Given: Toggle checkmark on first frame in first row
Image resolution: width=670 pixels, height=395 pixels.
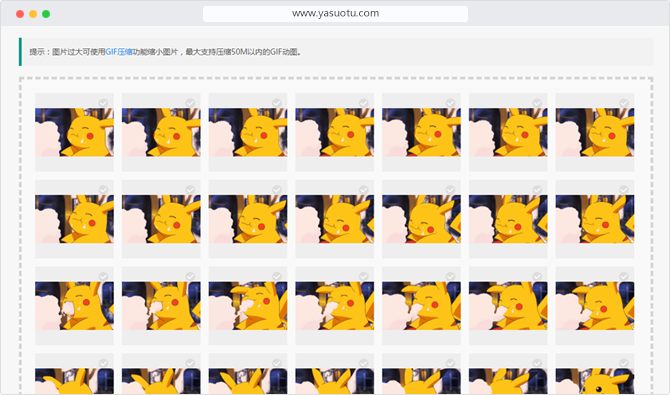Looking at the screenshot, I should point(103,103).
